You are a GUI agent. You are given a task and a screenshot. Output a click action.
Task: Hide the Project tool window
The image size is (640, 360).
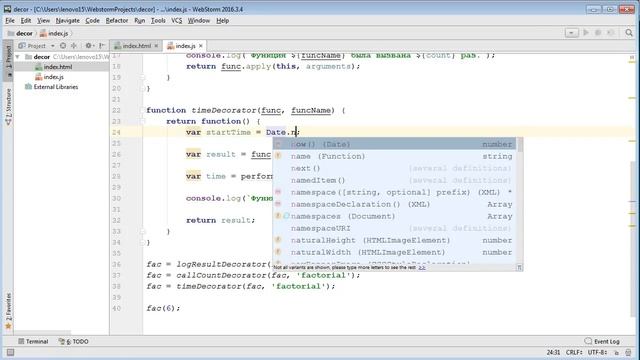102,46
